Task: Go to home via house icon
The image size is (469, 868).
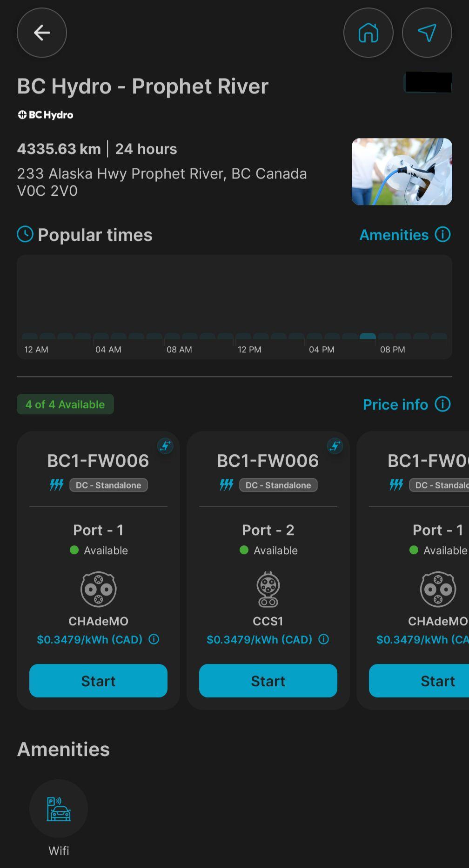Action: point(368,33)
